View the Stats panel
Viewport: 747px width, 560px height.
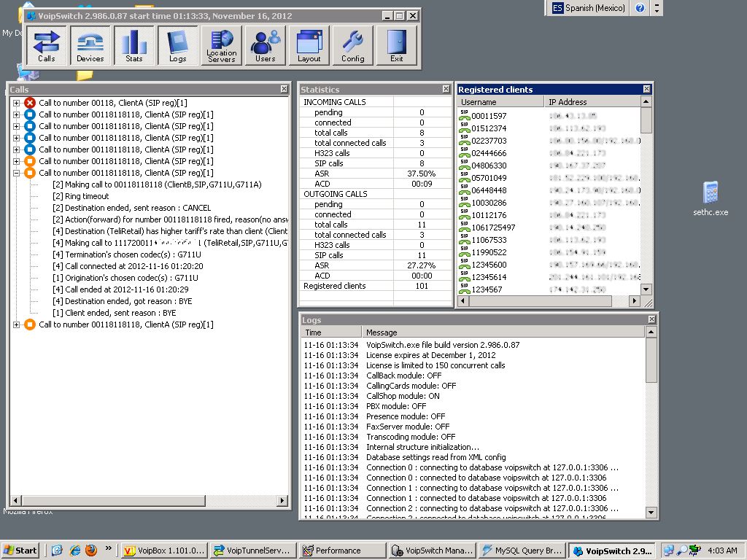[134, 45]
